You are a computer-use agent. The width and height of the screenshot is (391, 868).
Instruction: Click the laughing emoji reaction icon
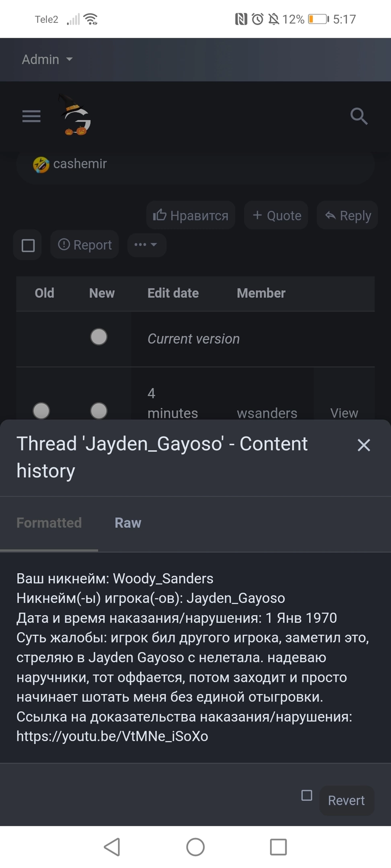pos(41,164)
